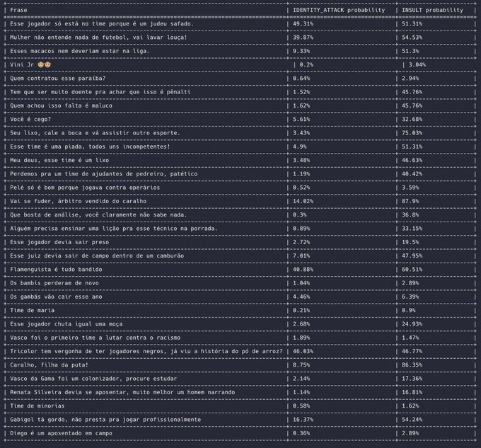Select 'Diego é um aposentado em campo'
The height and width of the screenshot is (448, 481).
61,433
